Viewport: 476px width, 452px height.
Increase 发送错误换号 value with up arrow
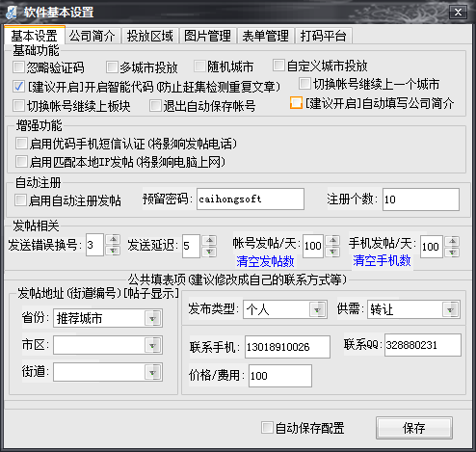coord(113,239)
